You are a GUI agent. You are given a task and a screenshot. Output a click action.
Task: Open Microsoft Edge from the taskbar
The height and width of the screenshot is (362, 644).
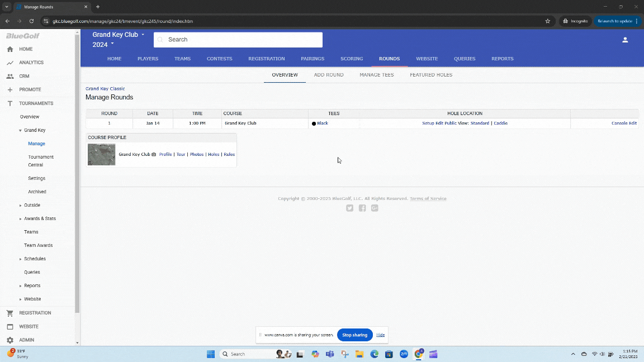coord(374,354)
